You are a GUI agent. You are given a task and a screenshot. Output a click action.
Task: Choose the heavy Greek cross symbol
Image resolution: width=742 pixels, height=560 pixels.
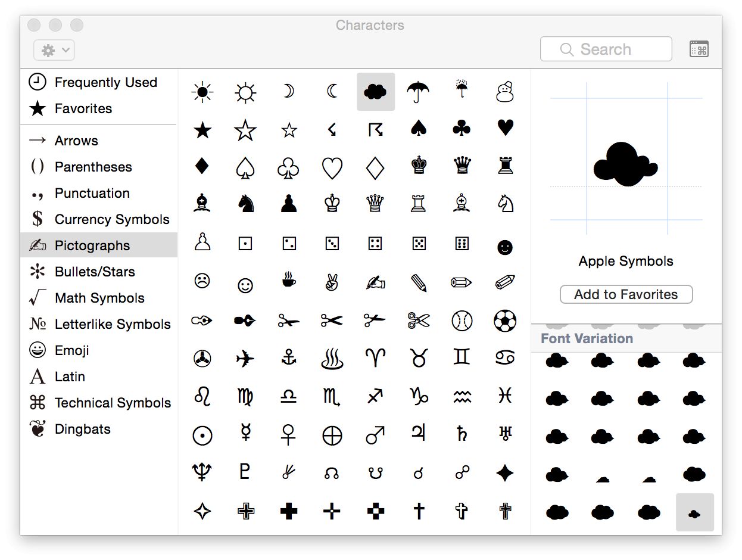289,511
